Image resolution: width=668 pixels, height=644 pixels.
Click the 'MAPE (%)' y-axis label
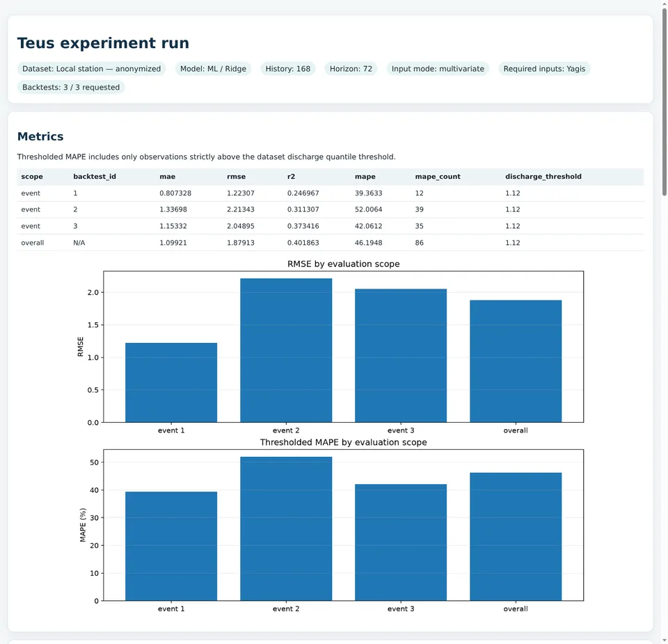[83, 525]
